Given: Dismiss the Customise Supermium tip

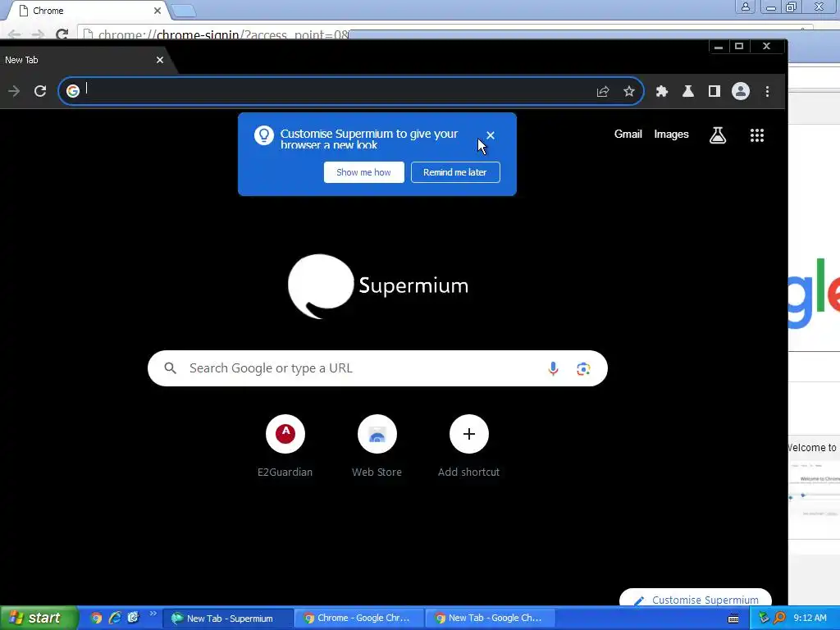Looking at the screenshot, I should 491,135.
